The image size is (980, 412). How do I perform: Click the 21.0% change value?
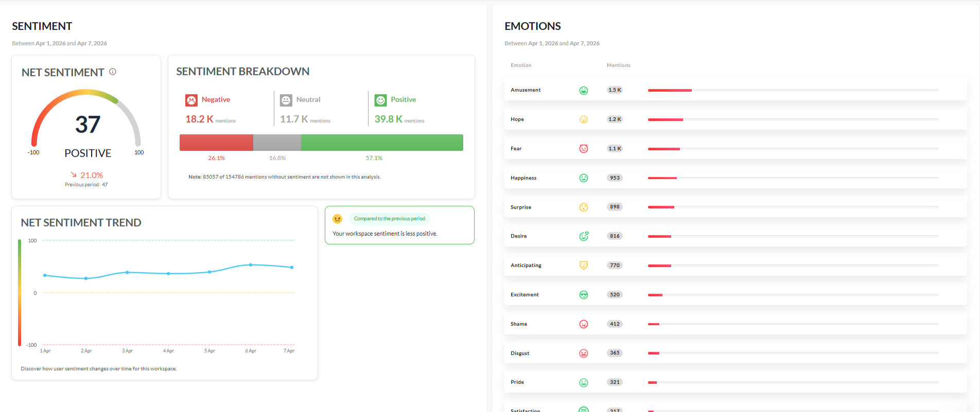tap(92, 175)
